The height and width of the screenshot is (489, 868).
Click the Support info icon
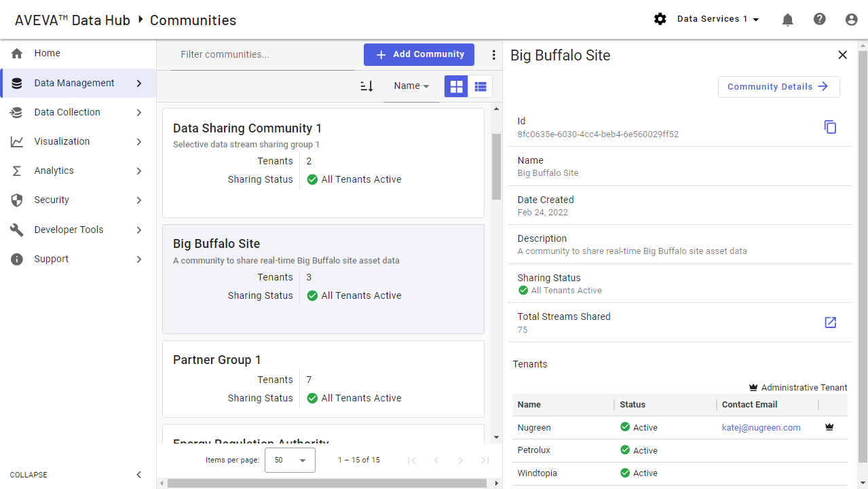point(17,259)
